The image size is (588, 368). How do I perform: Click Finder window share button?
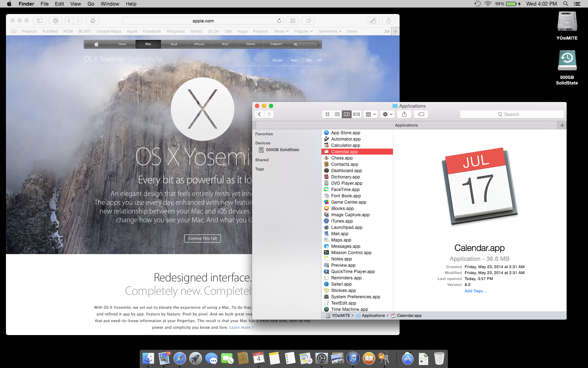pos(404,114)
